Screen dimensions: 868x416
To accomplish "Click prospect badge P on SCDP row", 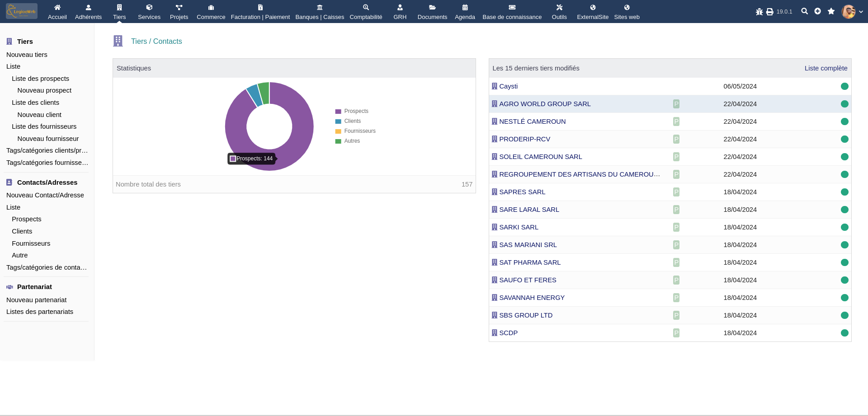I will (x=676, y=333).
